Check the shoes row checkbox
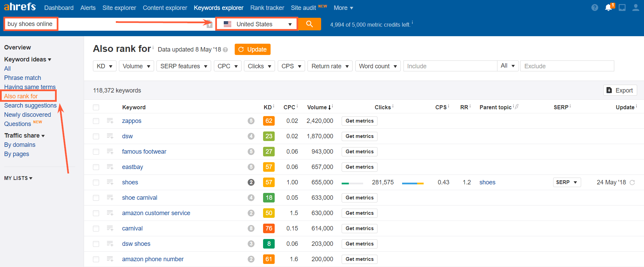This screenshot has width=644, height=267. 96,183
